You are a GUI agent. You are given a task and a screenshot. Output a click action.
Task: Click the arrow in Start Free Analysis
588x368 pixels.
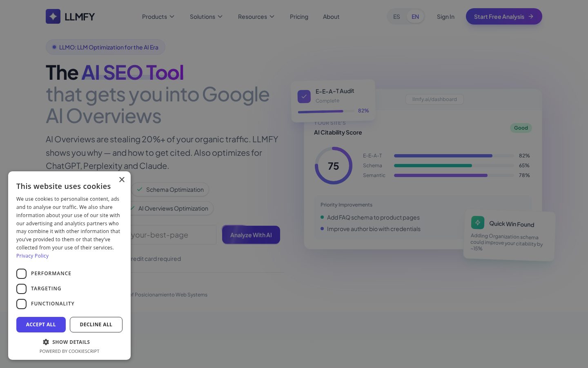[531, 16]
